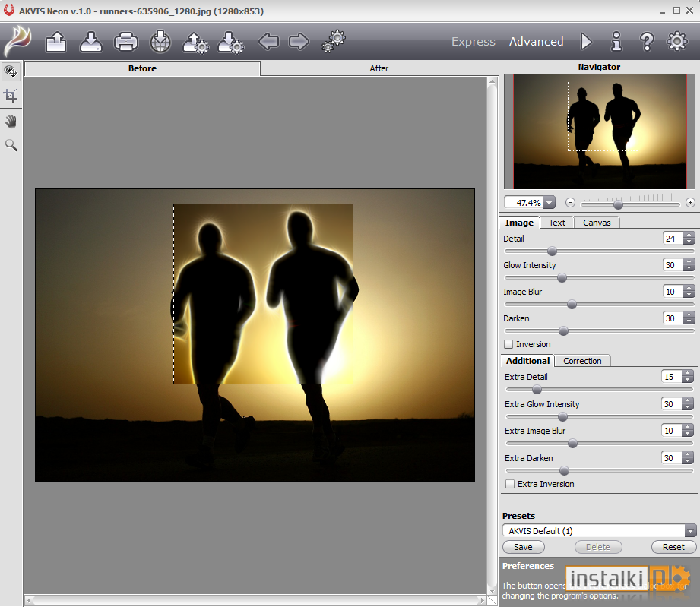Click the Extra Darken slider handle
700x607 pixels.
click(564, 470)
